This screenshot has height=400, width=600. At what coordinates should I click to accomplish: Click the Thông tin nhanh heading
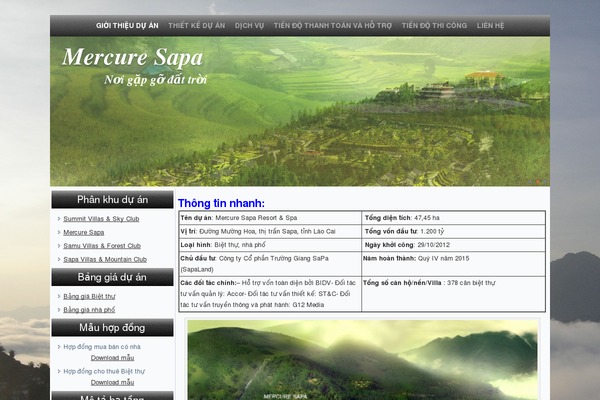tap(221, 203)
